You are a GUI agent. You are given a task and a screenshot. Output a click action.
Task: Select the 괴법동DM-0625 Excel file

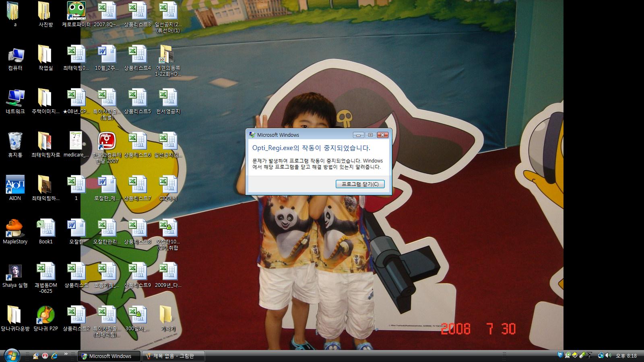click(45, 278)
